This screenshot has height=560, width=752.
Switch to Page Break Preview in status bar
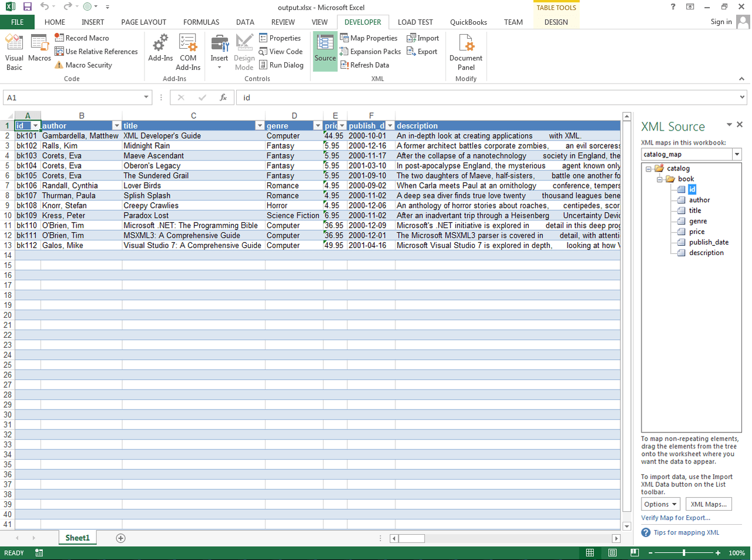point(634,553)
